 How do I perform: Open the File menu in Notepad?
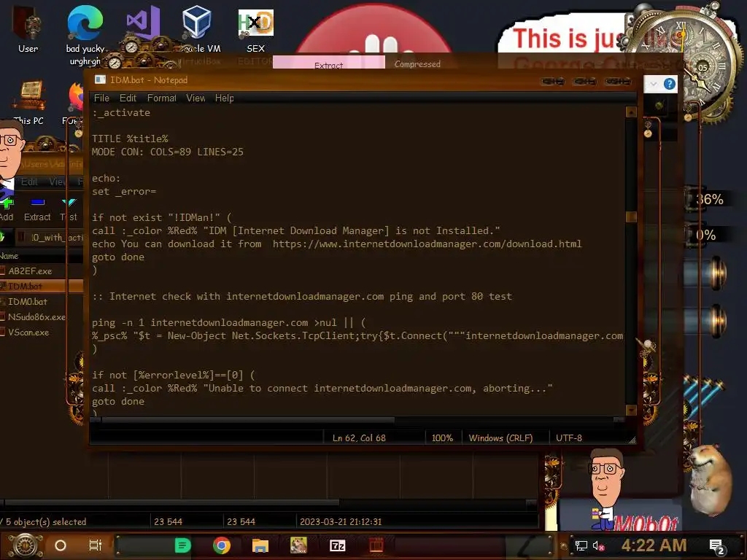(101, 98)
